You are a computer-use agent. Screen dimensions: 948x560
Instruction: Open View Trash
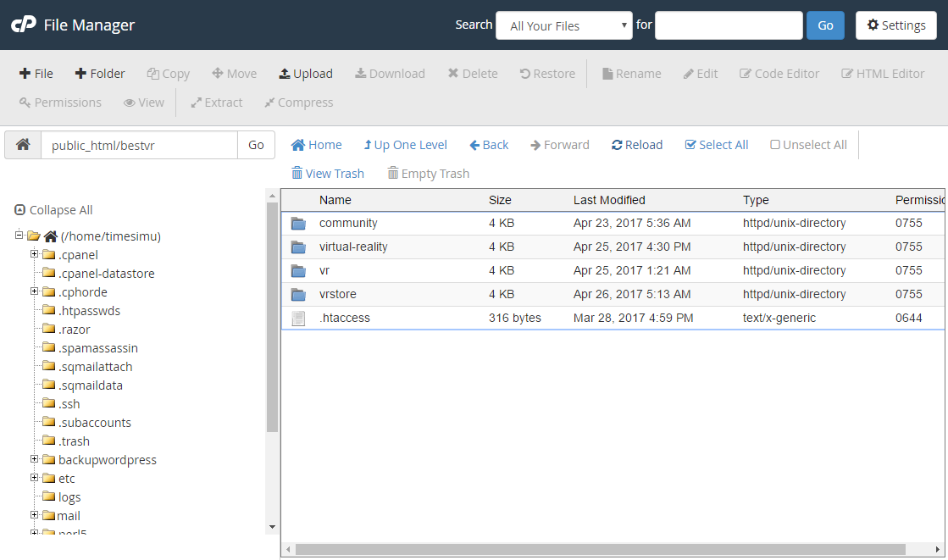[x=327, y=174]
